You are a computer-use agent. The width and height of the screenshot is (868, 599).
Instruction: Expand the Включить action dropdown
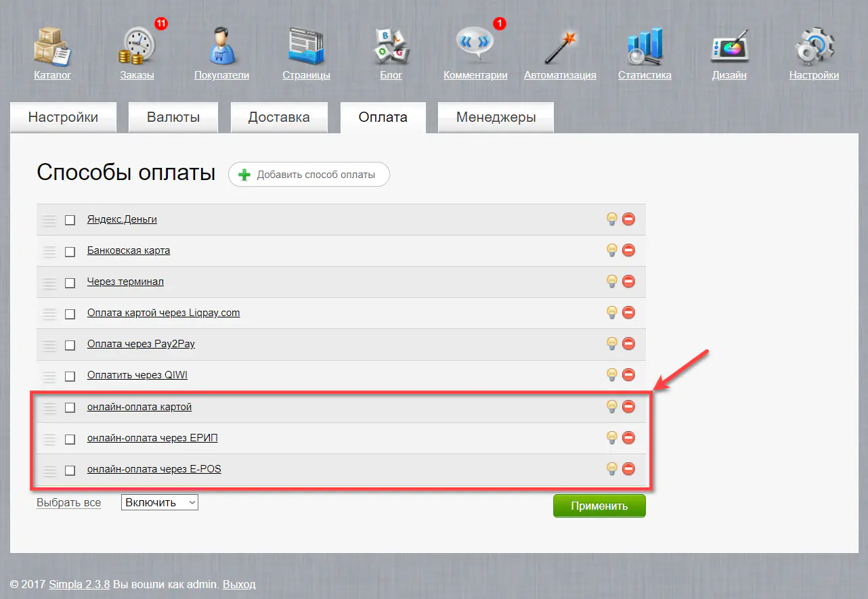pos(160,502)
